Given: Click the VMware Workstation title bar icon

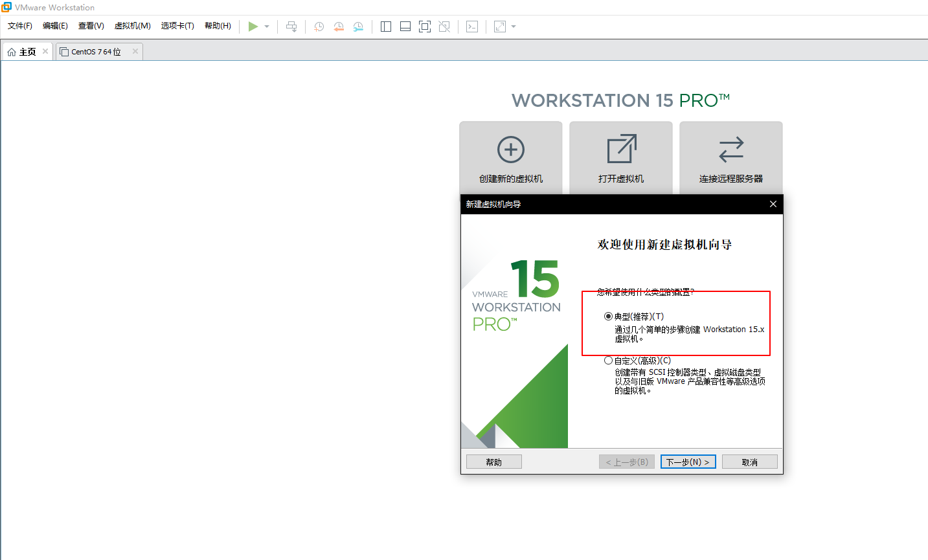Looking at the screenshot, I should [x=6, y=7].
